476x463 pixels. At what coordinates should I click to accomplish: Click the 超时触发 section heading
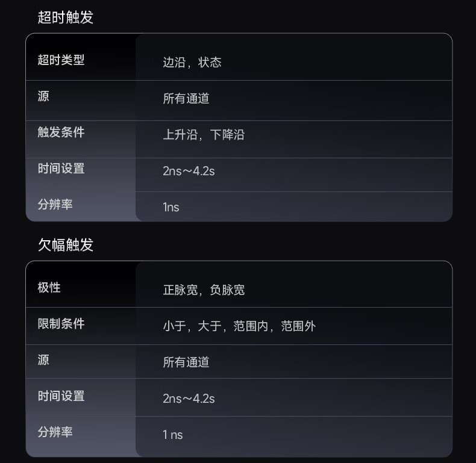coord(66,17)
